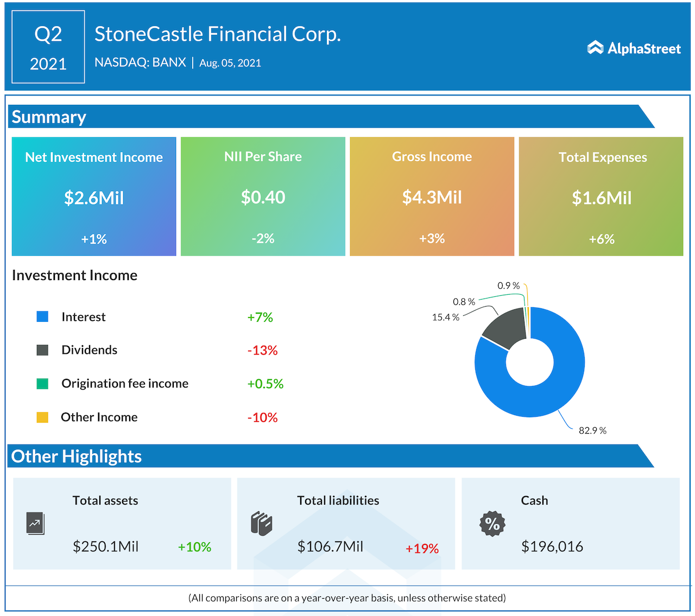Click the 0.8 % donut chart label
This screenshot has width=695, height=616.
[464, 302]
